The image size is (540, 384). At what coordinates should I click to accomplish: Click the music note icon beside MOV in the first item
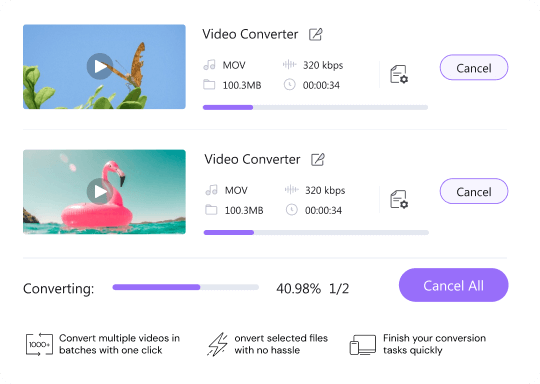[209, 65]
